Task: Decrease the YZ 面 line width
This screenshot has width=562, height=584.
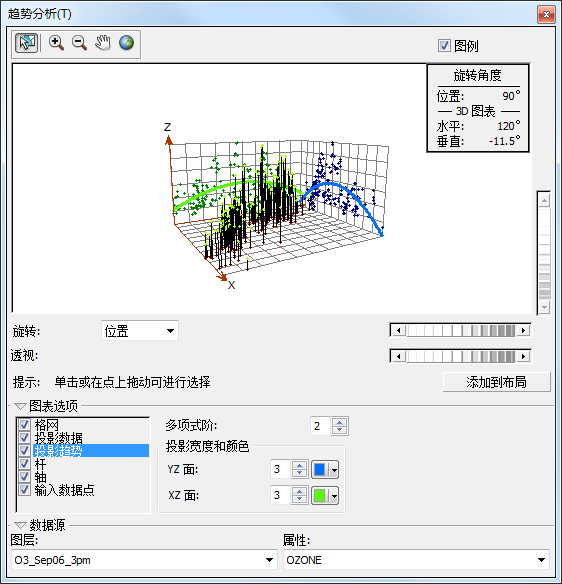Action: (300, 473)
